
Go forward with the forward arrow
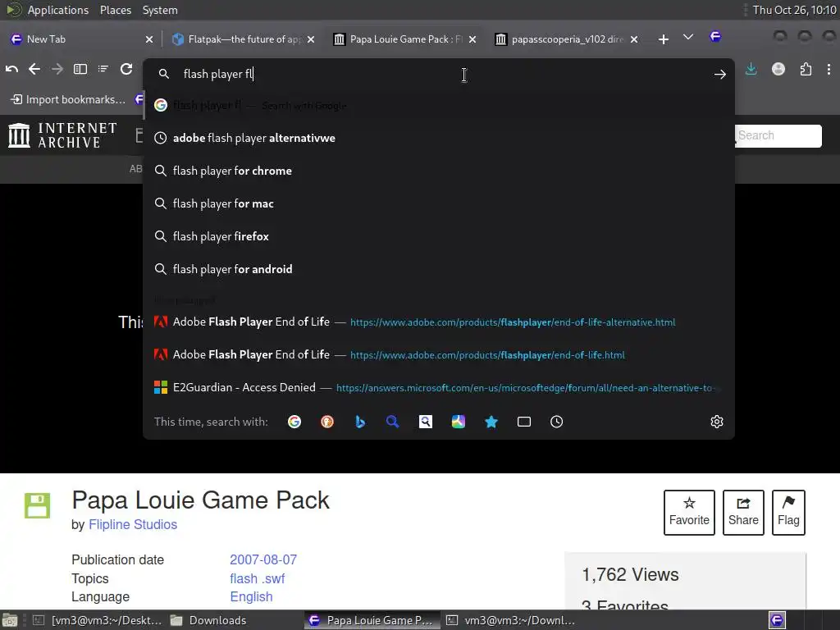tap(57, 69)
